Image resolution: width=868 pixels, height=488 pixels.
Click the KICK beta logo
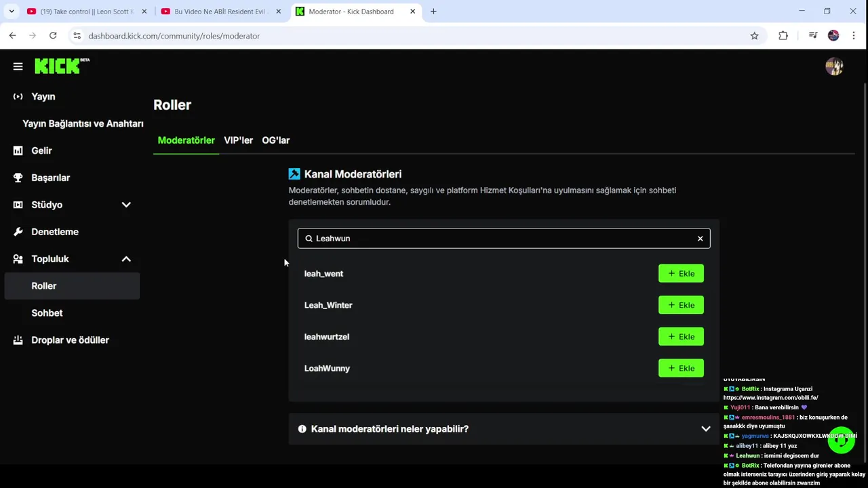click(x=62, y=66)
